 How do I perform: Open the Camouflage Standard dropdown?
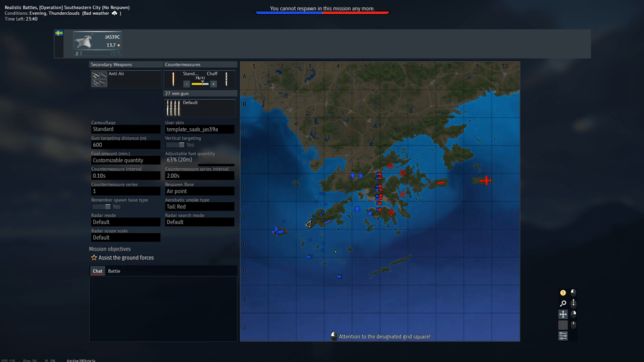tap(126, 129)
